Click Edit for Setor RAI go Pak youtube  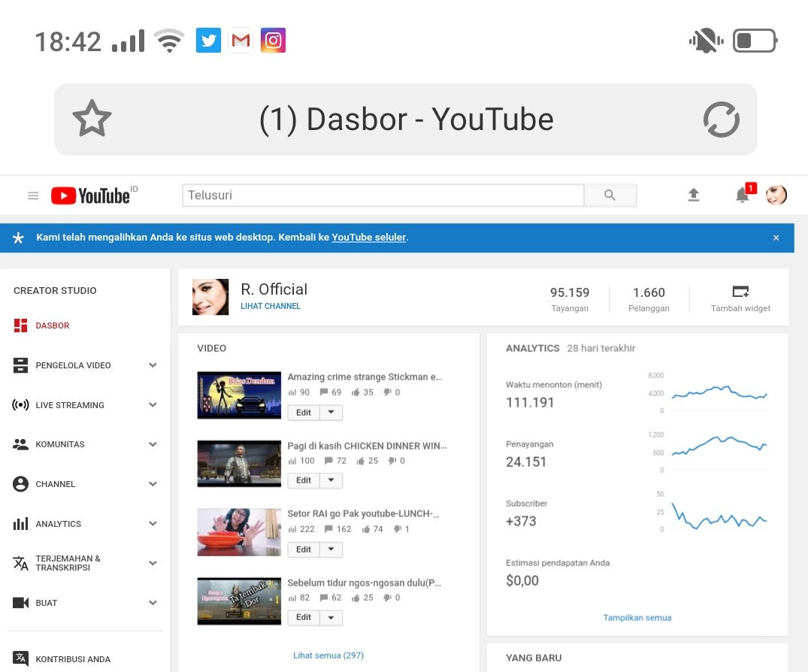[304, 549]
